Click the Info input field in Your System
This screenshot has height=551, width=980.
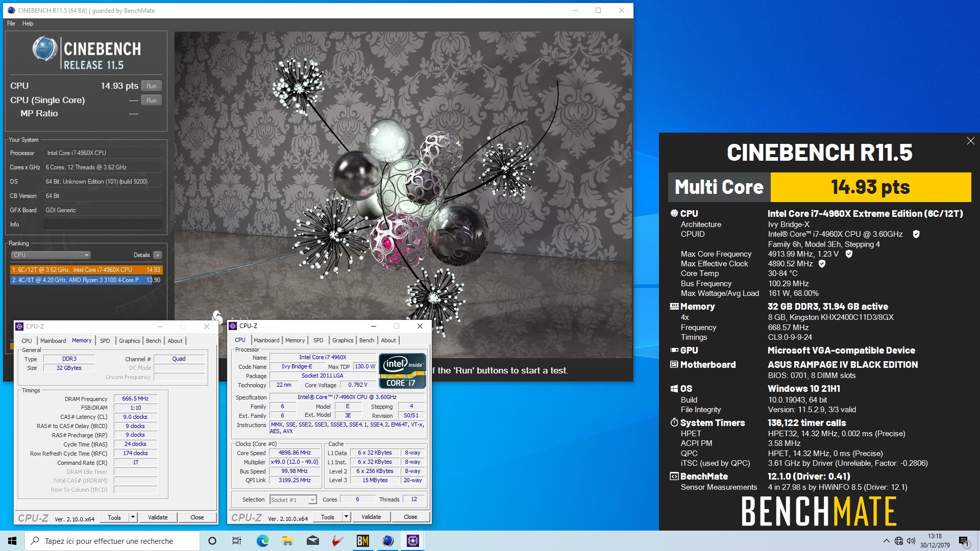pos(102,224)
